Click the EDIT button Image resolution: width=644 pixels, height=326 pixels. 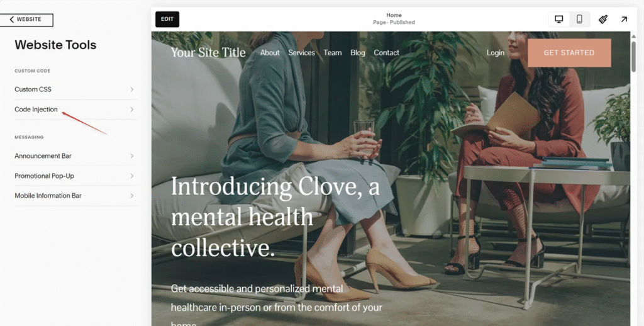click(x=167, y=20)
